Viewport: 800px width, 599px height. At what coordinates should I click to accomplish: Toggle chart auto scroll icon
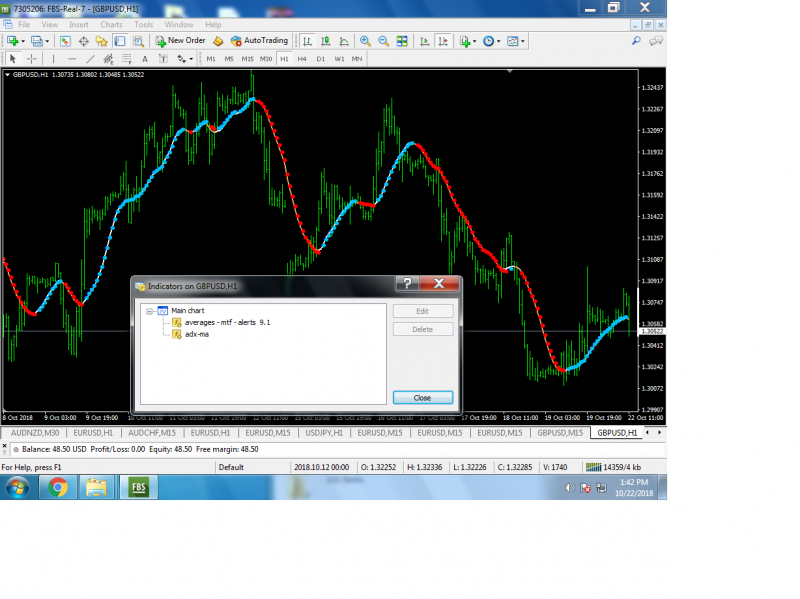(424, 41)
